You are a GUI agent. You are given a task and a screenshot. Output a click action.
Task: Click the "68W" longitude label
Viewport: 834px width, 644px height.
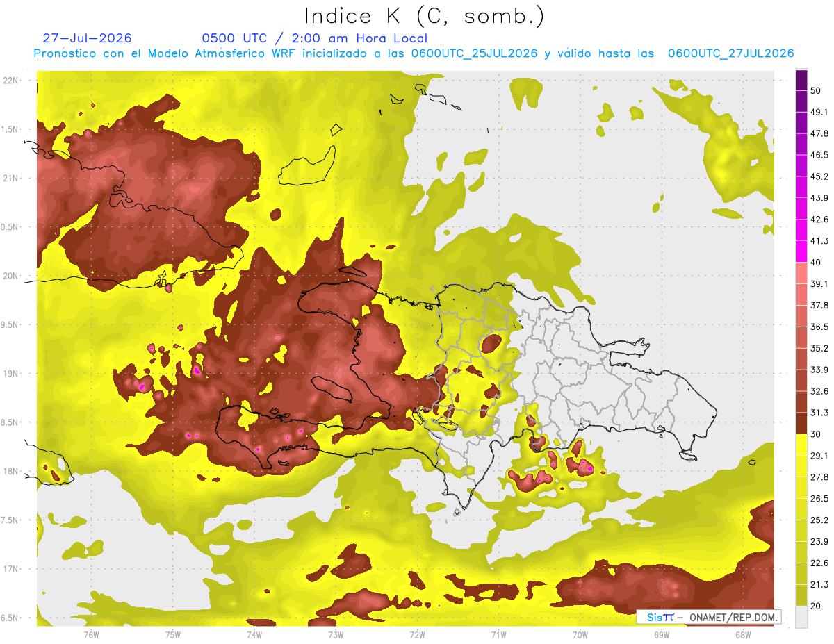pos(743,634)
